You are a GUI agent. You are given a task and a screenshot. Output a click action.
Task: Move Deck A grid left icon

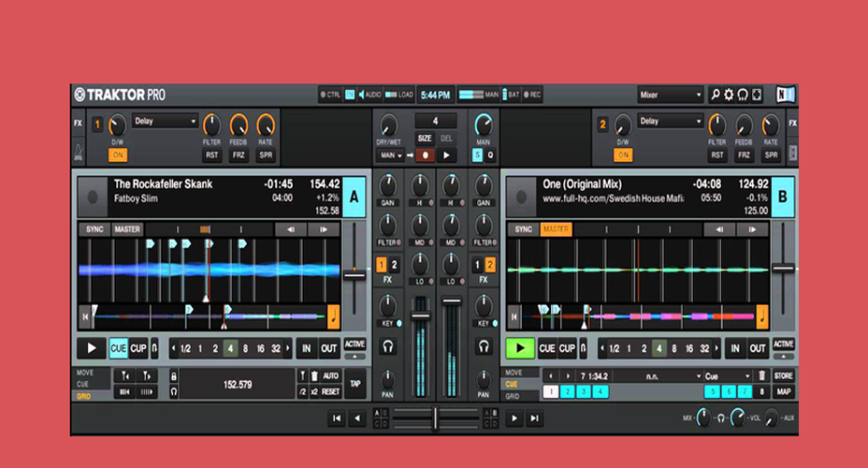[x=125, y=376]
